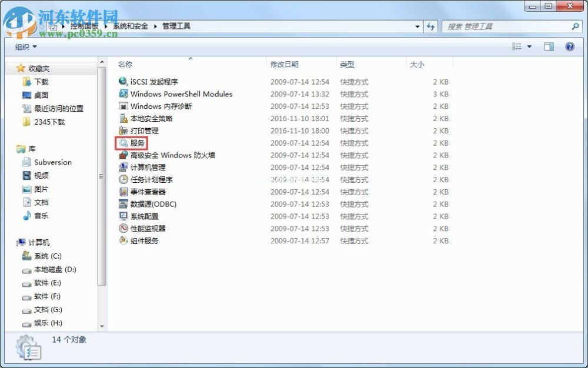Viewport: 588px width, 368px height.
Task: Open the 服务 (Services) shortcut
Action: pyautogui.click(x=136, y=143)
